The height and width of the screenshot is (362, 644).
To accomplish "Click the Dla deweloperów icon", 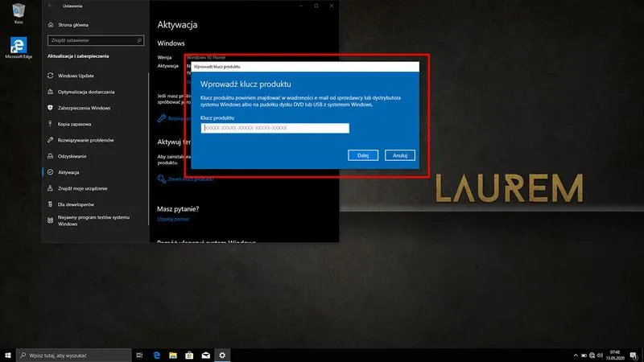I will (50, 204).
